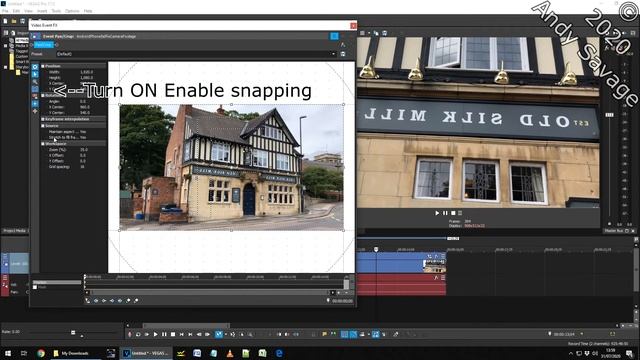Go to previous keyframe in Pan/Crop

point(104,300)
